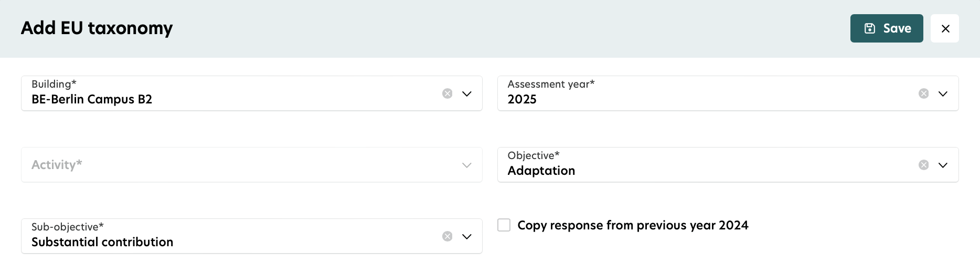Clear the Assessment year value

coord(923,93)
